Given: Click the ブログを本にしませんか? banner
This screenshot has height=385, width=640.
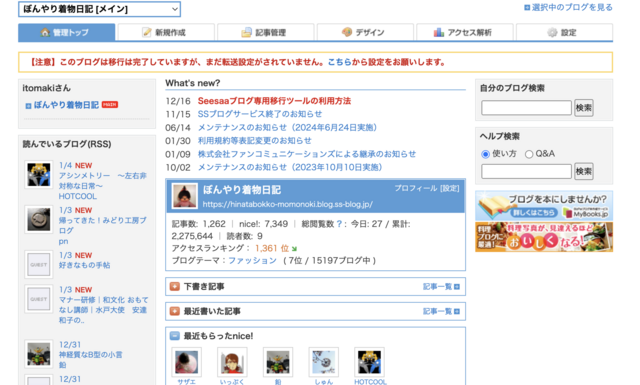Looking at the screenshot, I should tap(544, 206).
